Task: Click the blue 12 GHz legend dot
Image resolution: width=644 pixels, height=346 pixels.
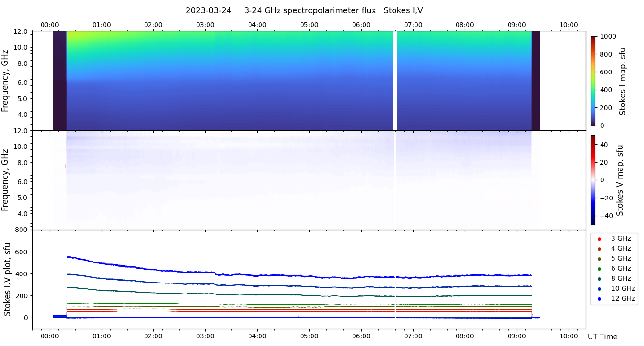Action: [599, 299]
